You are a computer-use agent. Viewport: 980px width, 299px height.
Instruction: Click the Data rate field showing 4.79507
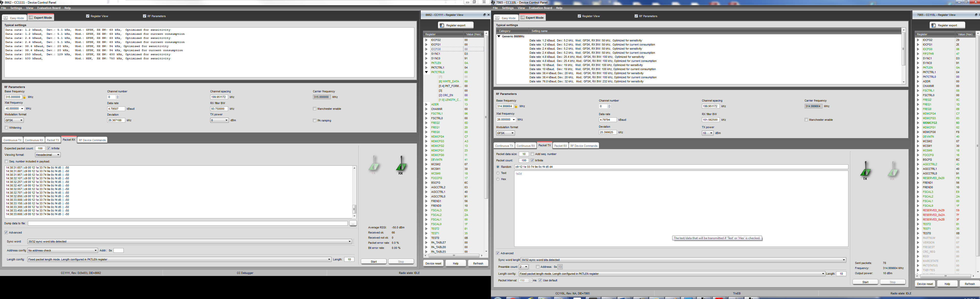116,109
